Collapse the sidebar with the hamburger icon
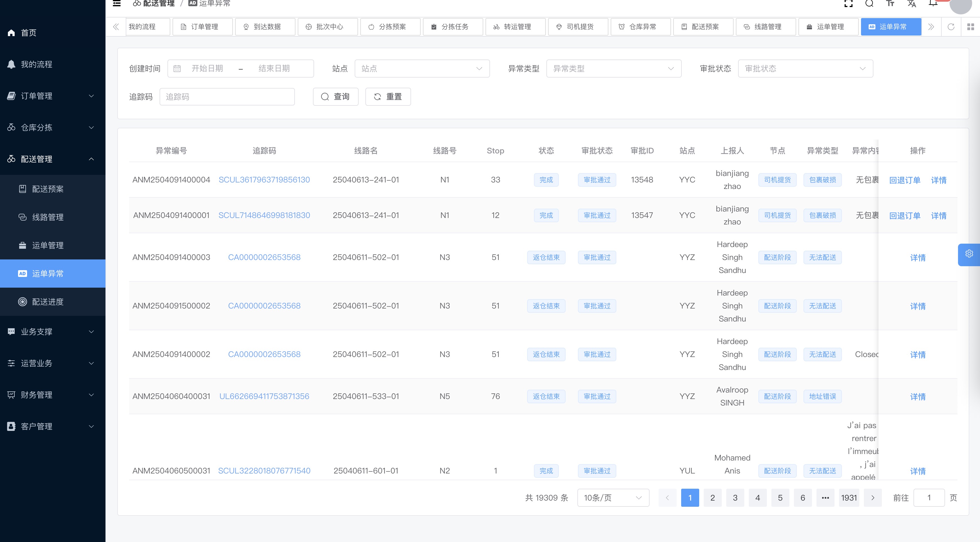The image size is (980, 542). (x=116, y=3)
